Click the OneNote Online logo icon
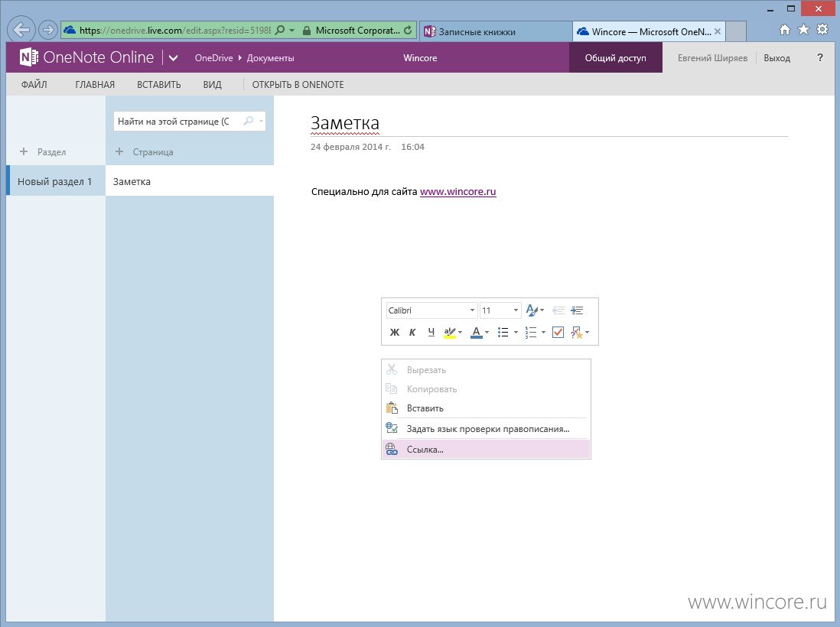The image size is (840, 627). [28, 57]
